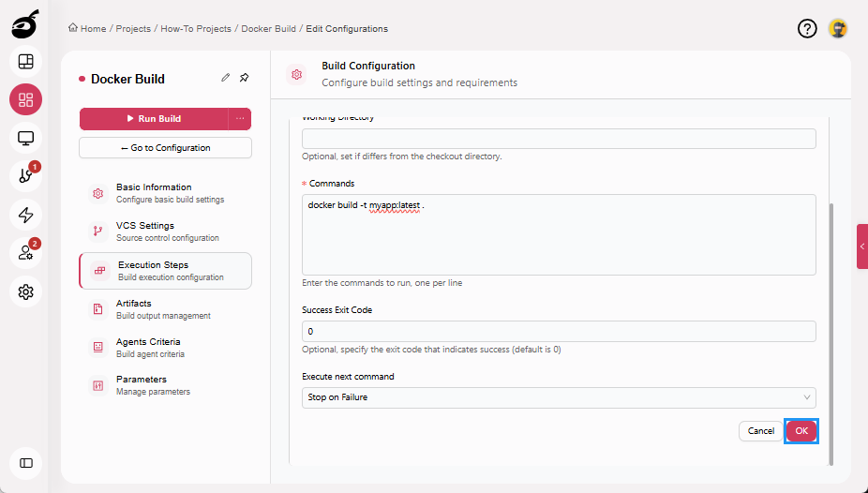This screenshot has width=868, height=493.
Task: Go to Home breadcrumb link
Action: [x=93, y=29]
